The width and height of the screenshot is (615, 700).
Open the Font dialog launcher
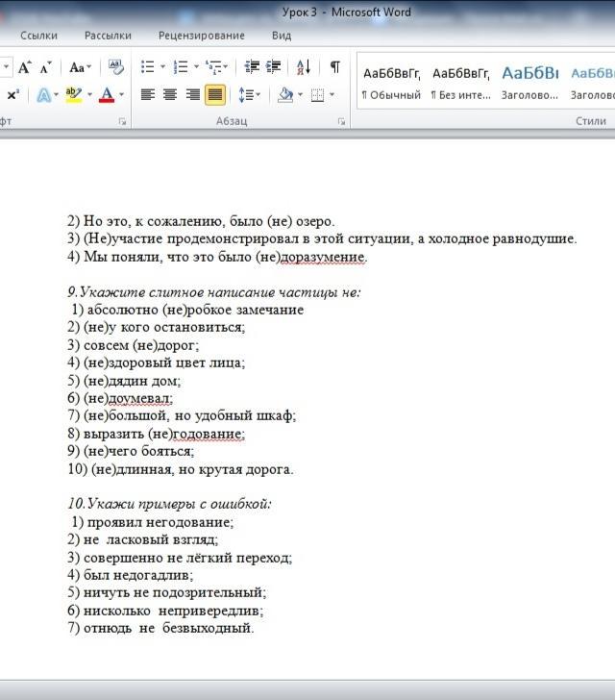click(x=122, y=121)
